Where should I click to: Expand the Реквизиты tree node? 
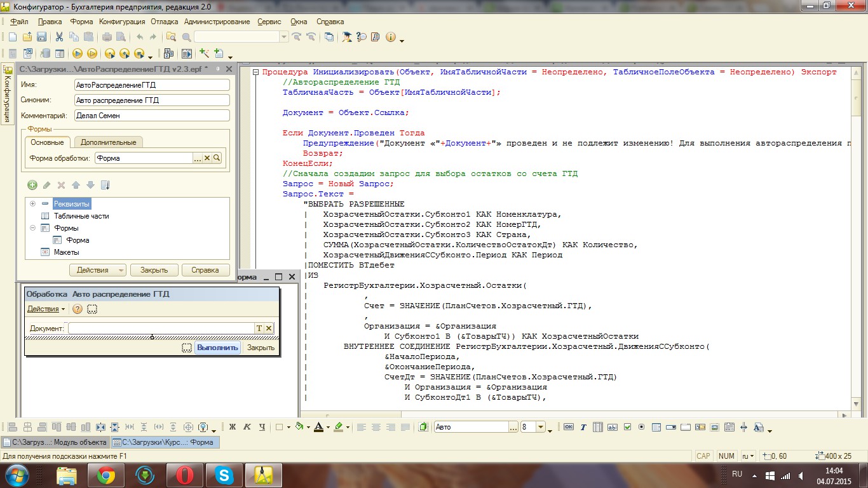tap(32, 203)
